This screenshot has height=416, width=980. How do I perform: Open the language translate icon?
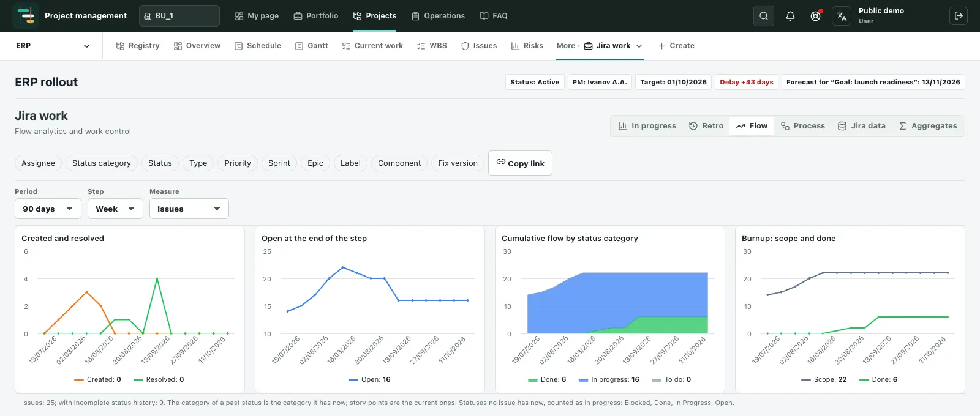(x=842, y=16)
